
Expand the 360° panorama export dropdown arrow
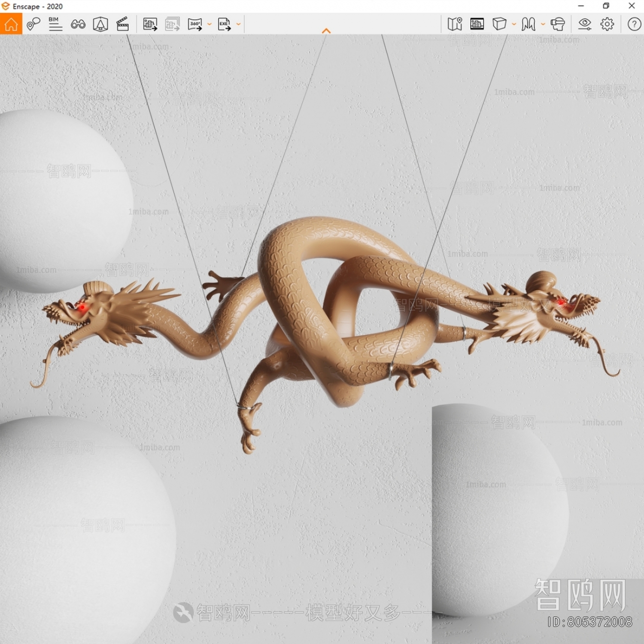pyautogui.click(x=210, y=24)
